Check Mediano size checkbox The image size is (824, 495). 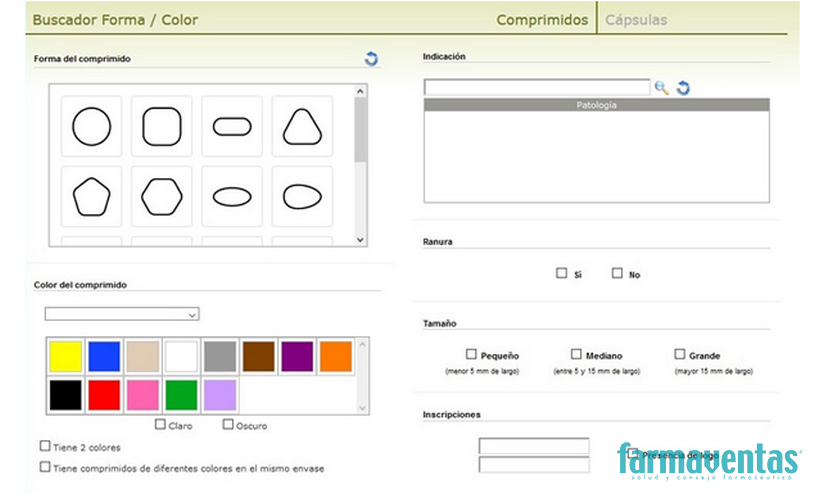click(x=576, y=354)
